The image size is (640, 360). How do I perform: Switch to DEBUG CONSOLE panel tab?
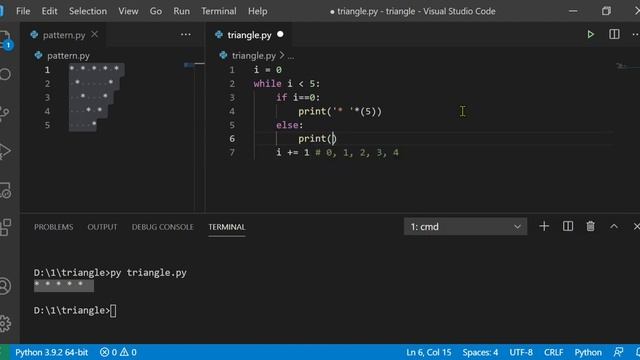click(162, 227)
